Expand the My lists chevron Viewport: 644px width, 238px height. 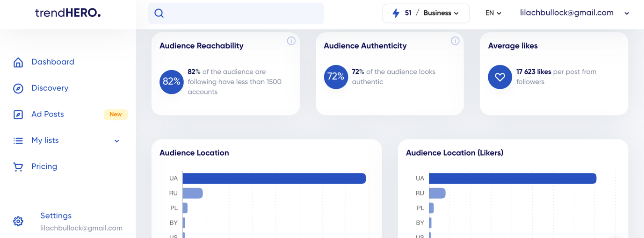(x=117, y=141)
